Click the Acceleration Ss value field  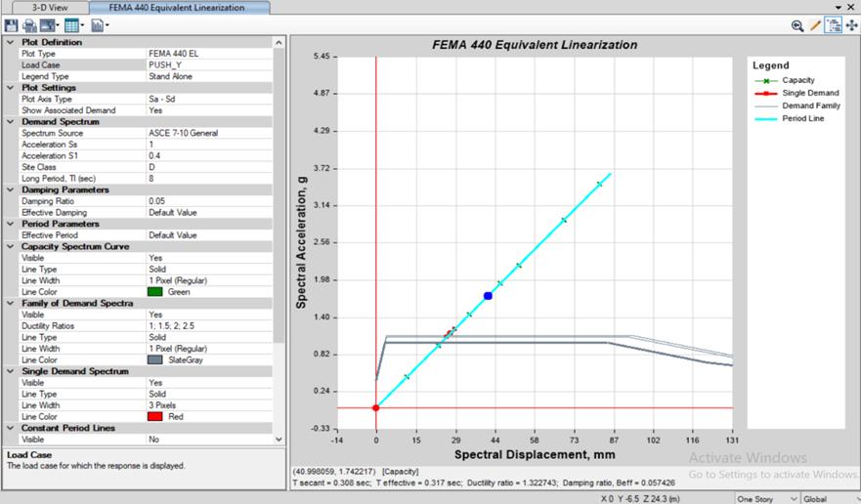coord(209,145)
